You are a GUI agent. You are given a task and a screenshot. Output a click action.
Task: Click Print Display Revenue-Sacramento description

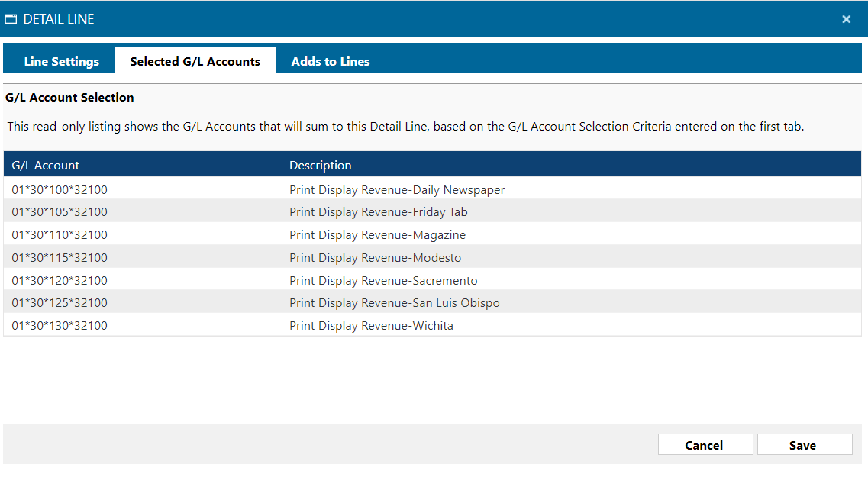tap(383, 280)
